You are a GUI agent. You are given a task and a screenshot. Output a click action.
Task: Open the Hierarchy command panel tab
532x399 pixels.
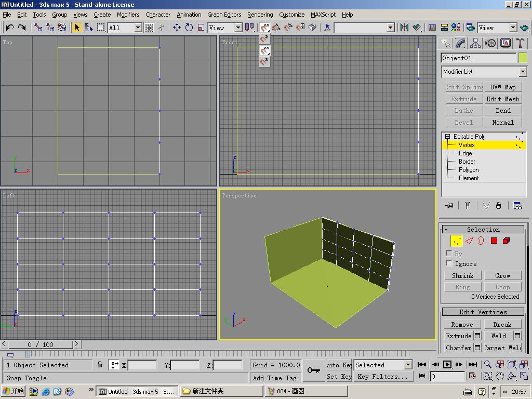[x=475, y=44]
